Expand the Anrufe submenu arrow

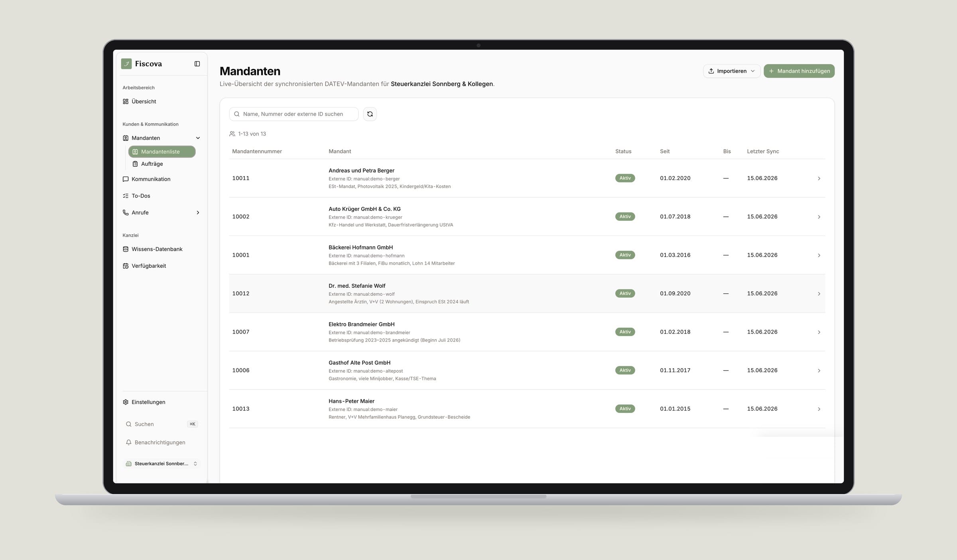coord(198,212)
